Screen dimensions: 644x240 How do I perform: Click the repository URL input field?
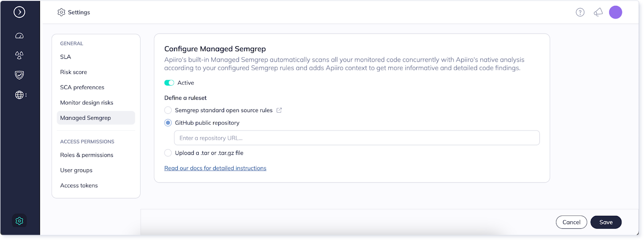[357, 138]
